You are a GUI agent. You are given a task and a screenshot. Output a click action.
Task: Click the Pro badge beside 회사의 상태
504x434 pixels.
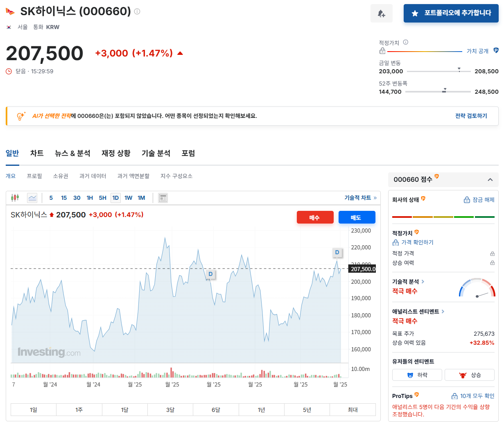tap(423, 199)
